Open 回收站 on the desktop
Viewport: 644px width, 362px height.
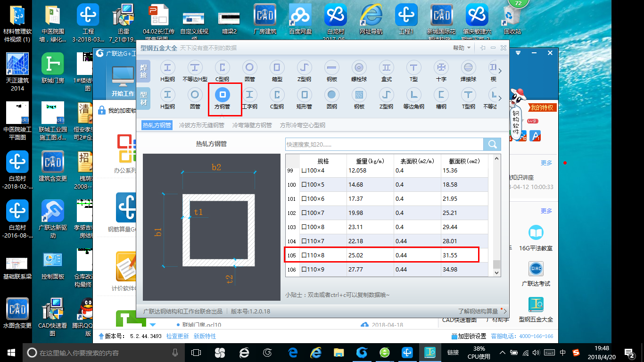tap(512, 19)
